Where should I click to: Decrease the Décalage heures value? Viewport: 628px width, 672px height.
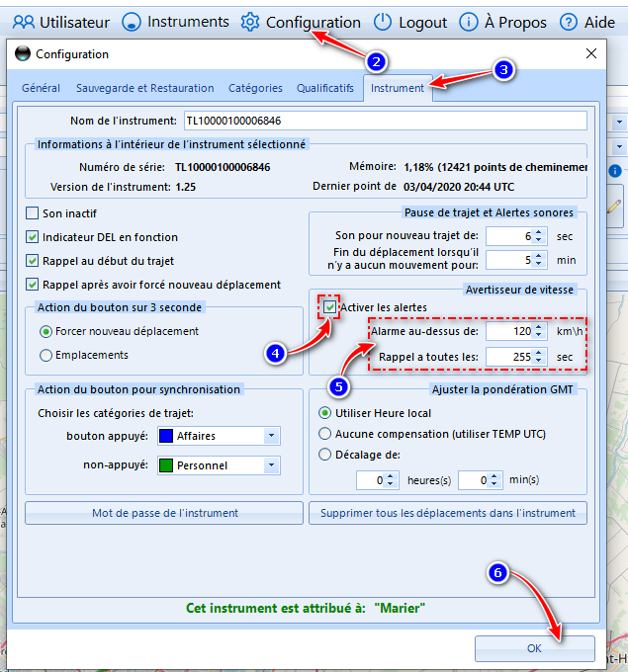coord(391,484)
